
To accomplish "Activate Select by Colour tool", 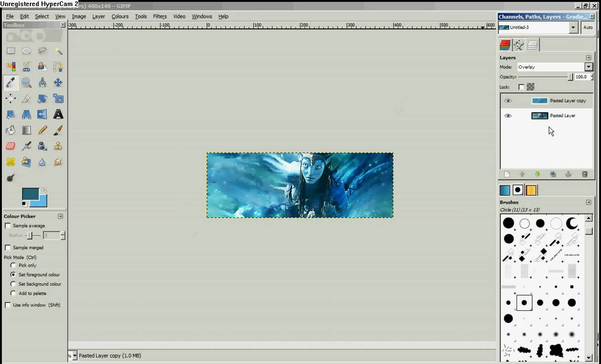I will 11,67.
